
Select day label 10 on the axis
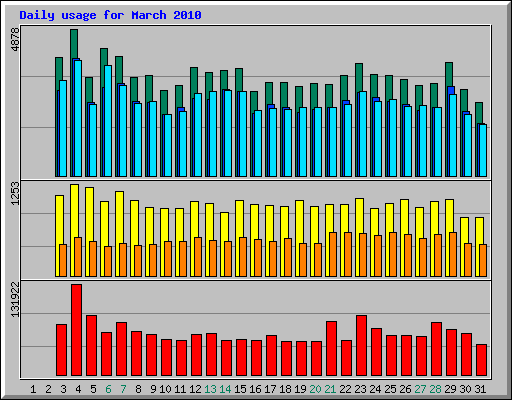tap(165, 389)
